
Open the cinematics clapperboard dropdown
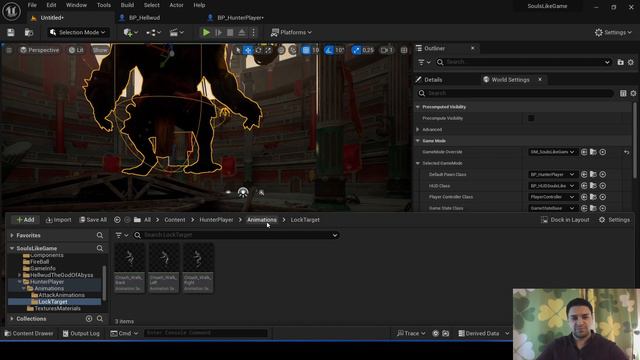pos(177,32)
